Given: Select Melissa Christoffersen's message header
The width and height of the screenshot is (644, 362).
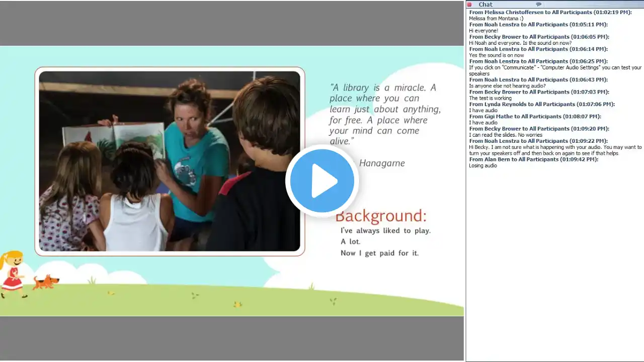Looking at the screenshot, I should (x=550, y=12).
